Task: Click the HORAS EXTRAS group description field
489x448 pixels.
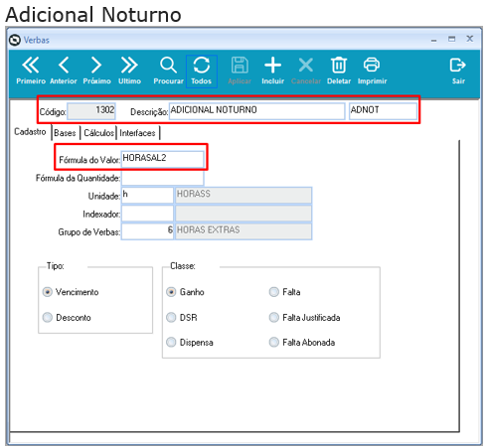Action: [244, 231]
